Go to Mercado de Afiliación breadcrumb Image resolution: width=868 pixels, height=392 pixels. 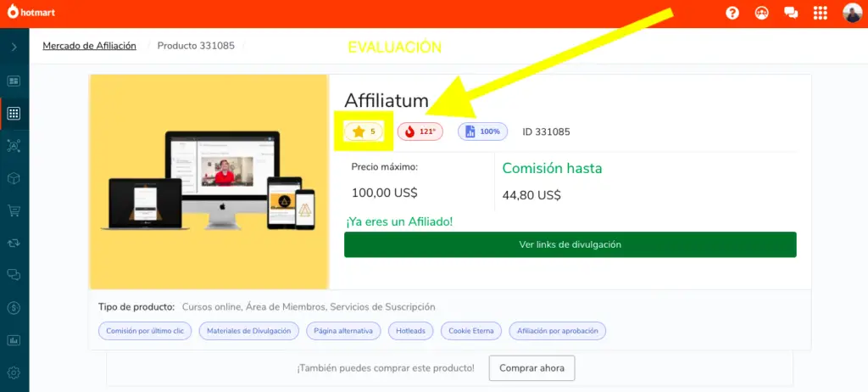pos(89,46)
